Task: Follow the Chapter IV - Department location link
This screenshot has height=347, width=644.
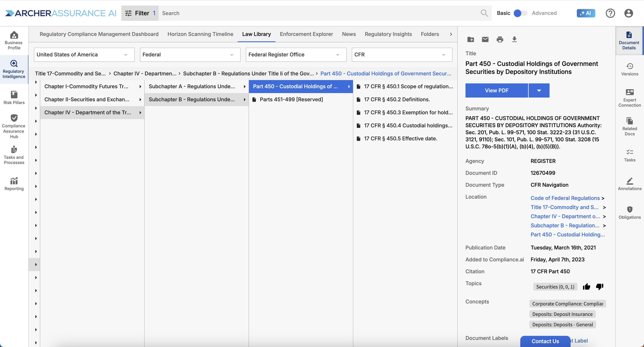Action: [x=565, y=216]
